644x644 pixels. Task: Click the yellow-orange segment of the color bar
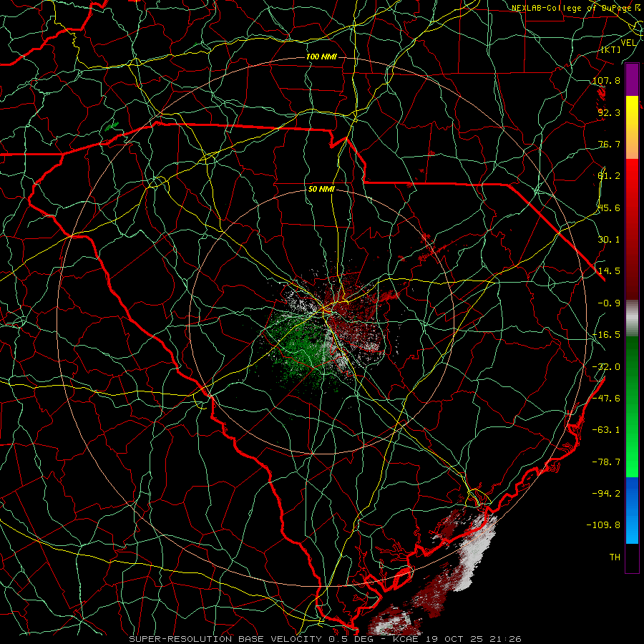pos(632,127)
